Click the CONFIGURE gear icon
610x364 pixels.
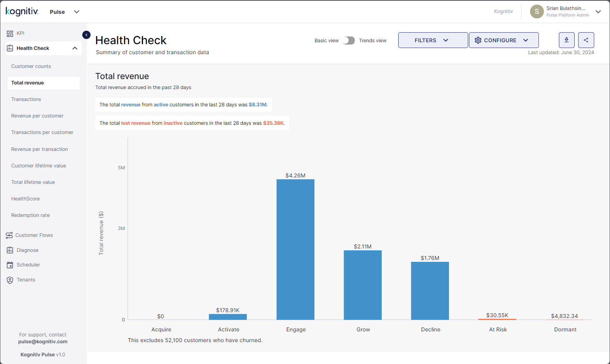point(478,40)
